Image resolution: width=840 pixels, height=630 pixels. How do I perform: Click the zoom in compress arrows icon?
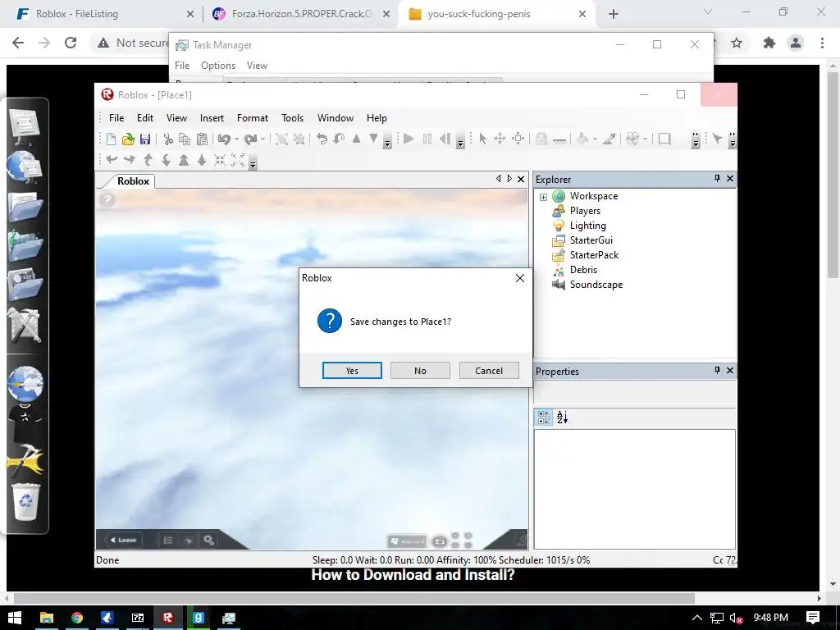220,160
